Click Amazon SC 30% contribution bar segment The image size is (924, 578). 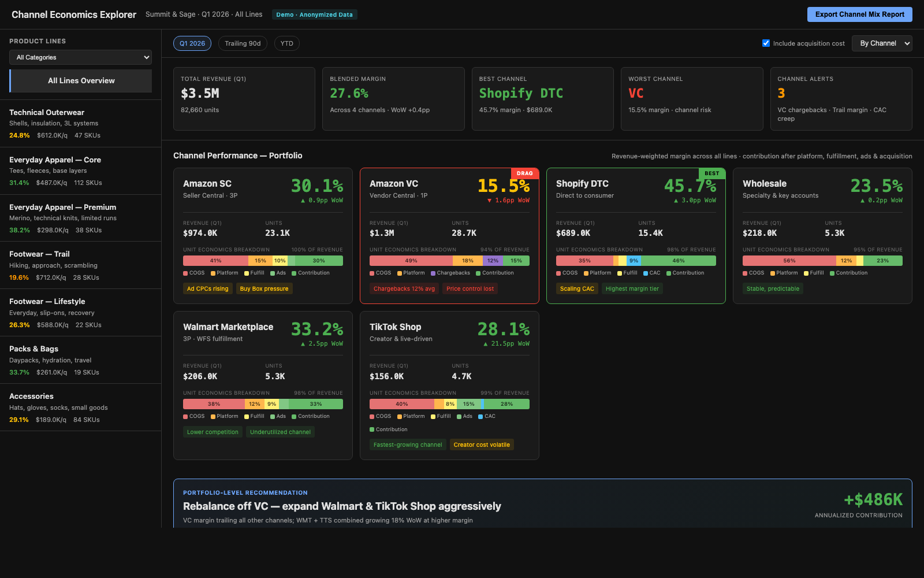319,261
